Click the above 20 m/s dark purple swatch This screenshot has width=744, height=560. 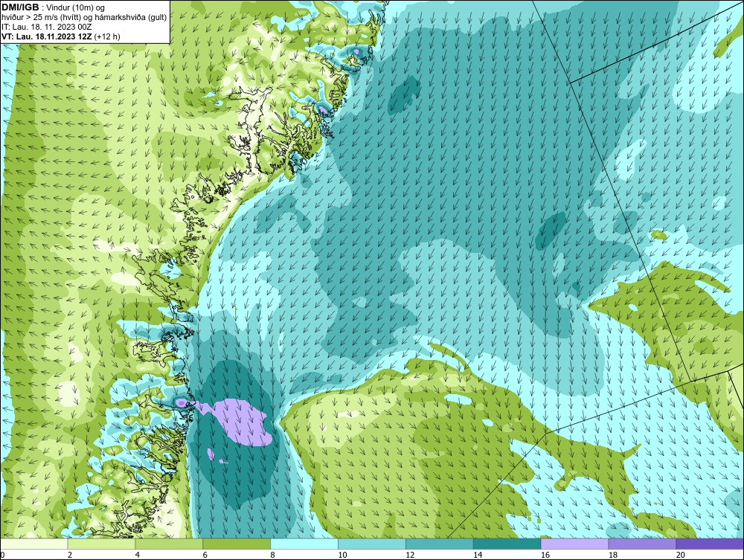click(x=710, y=544)
